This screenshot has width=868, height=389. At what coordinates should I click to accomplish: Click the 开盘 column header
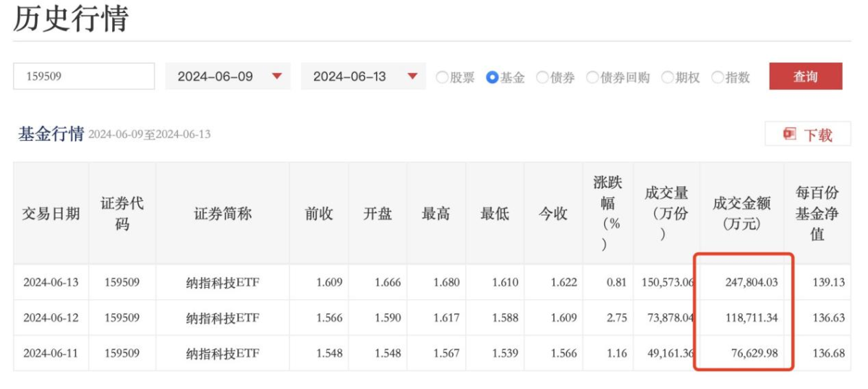click(378, 213)
